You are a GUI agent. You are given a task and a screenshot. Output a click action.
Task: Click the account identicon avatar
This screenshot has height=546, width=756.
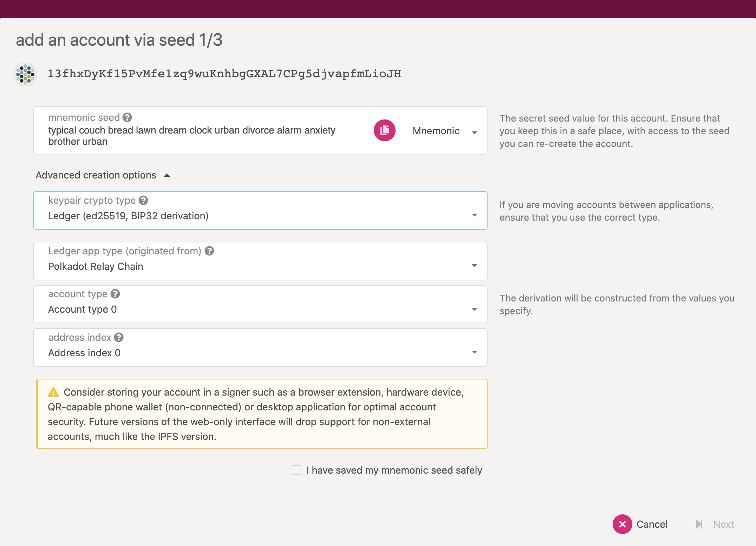[25, 74]
